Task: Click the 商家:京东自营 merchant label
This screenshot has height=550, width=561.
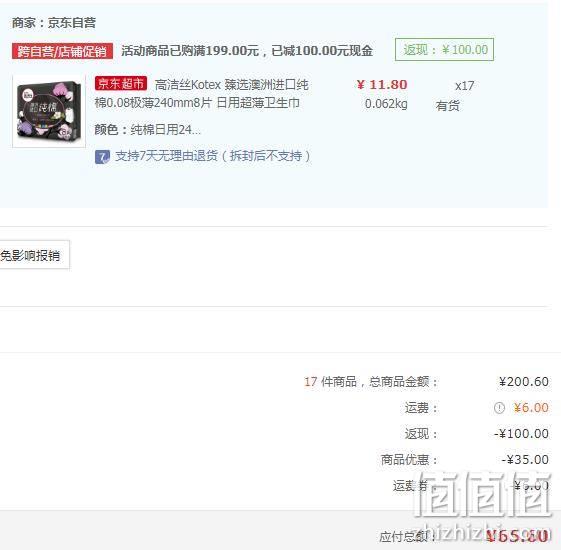Action: coord(54,23)
